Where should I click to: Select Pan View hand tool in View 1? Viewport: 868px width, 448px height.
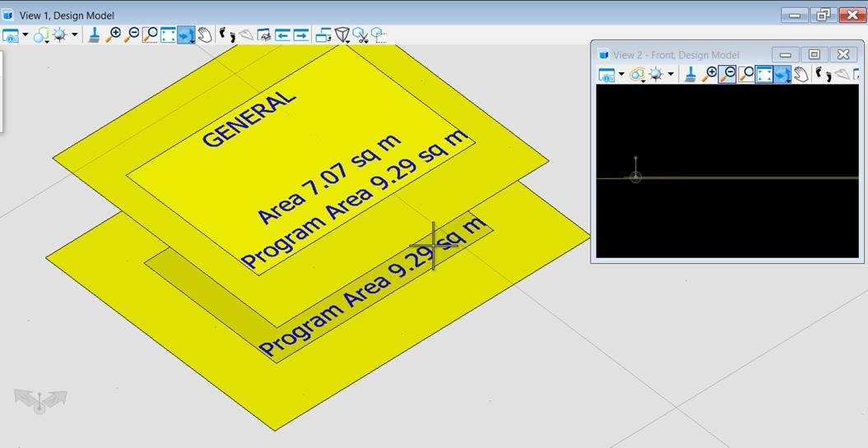click(x=205, y=35)
